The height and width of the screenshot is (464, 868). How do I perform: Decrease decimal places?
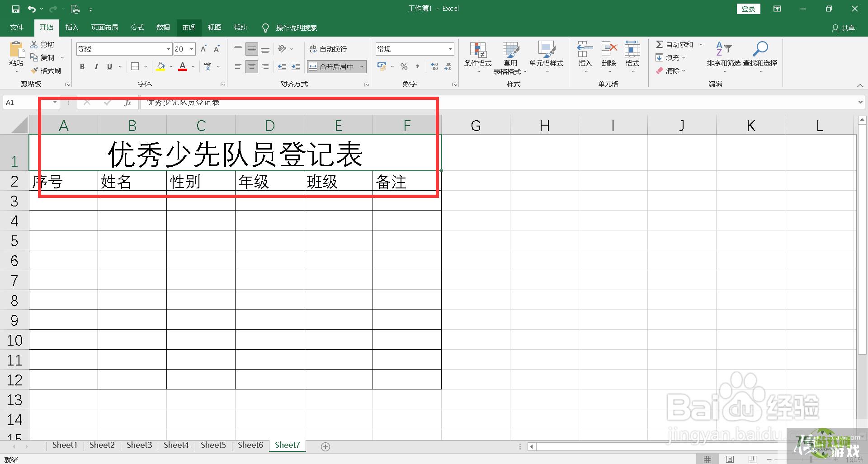(x=448, y=66)
